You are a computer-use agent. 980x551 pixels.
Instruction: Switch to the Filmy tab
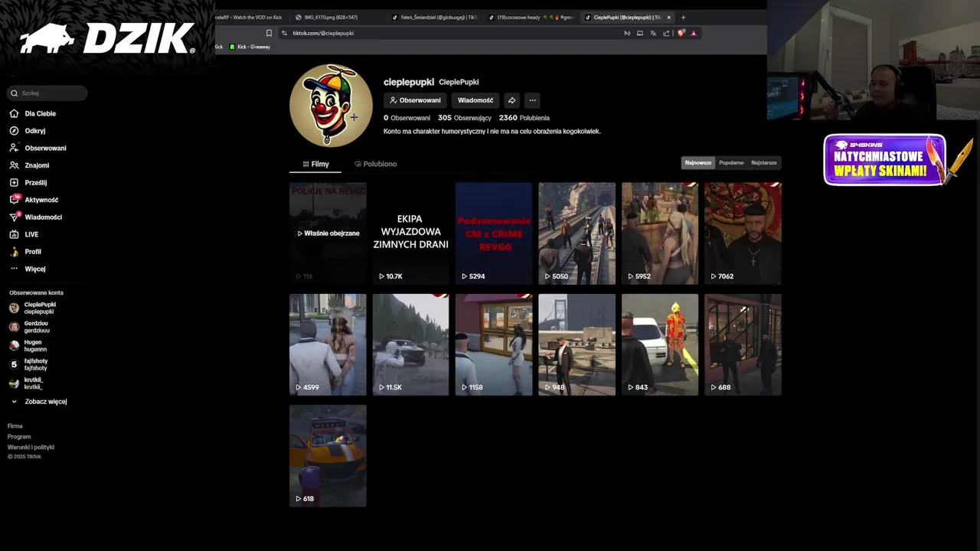[x=315, y=164]
